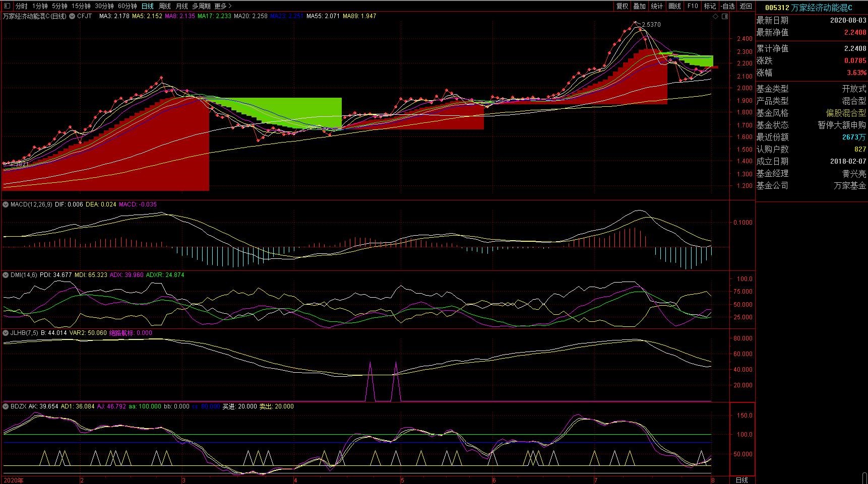Select the 周线 weekly period tab
The width and height of the screenshot is (868, 484).
(x=165, y=6)
